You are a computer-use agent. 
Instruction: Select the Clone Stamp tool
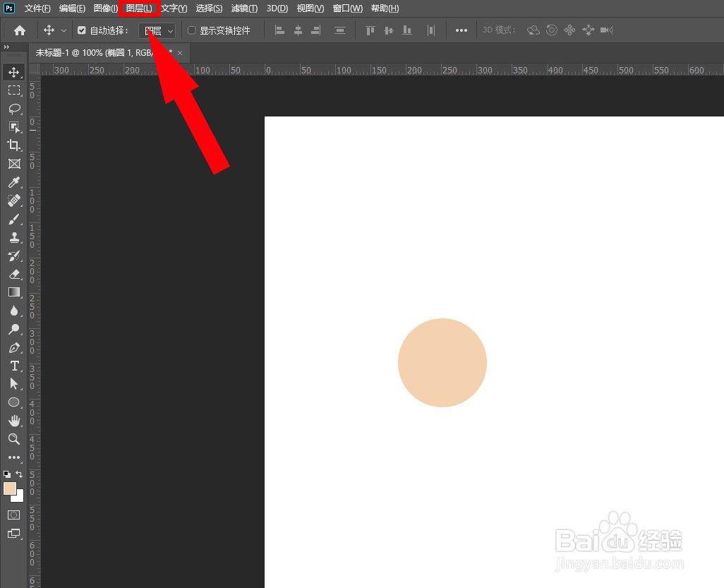point(14,237)
